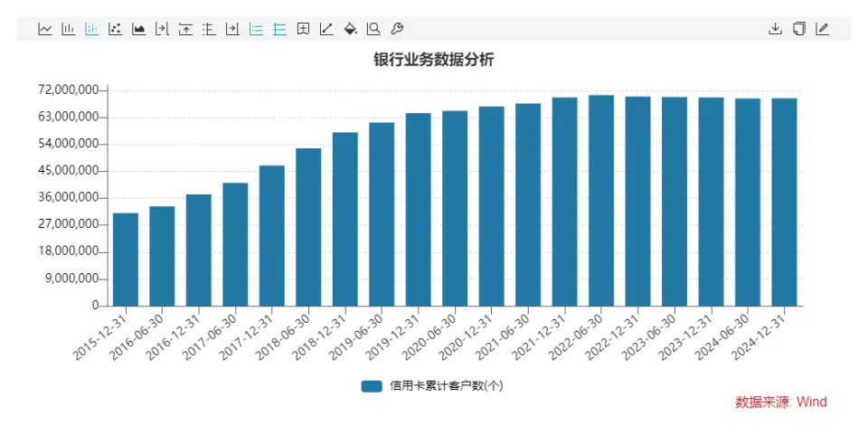Select the bar for 2021-06-30
Screen dimensions: 868x435
click(x=528, y=204)
